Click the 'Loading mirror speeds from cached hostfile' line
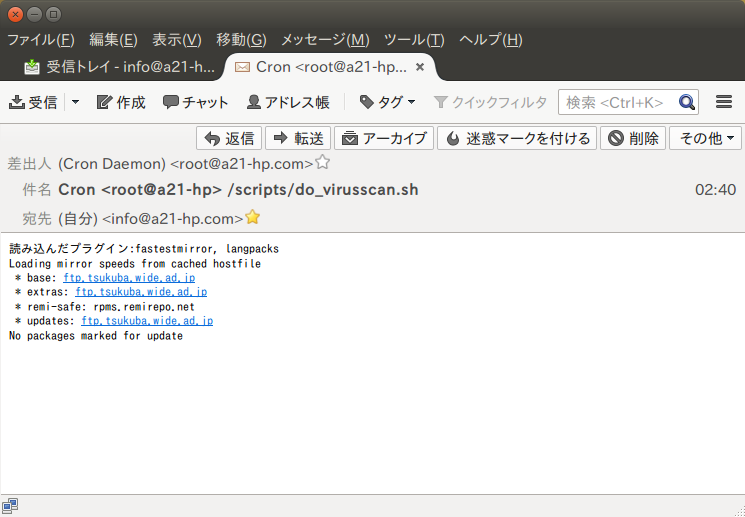The height and width of the screenshot is (517, 745). click(x=135, y=264)
